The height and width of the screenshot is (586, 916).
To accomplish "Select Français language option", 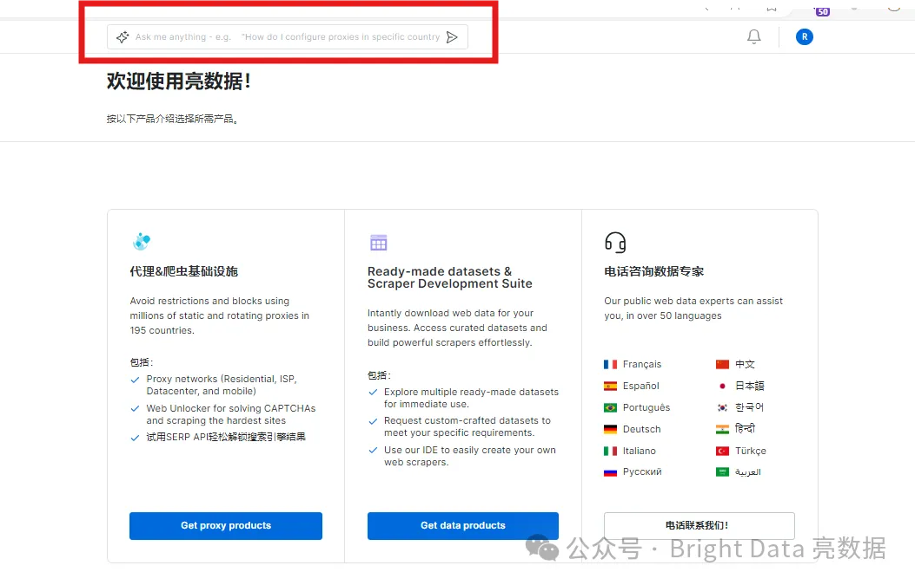I will [633, 365].
